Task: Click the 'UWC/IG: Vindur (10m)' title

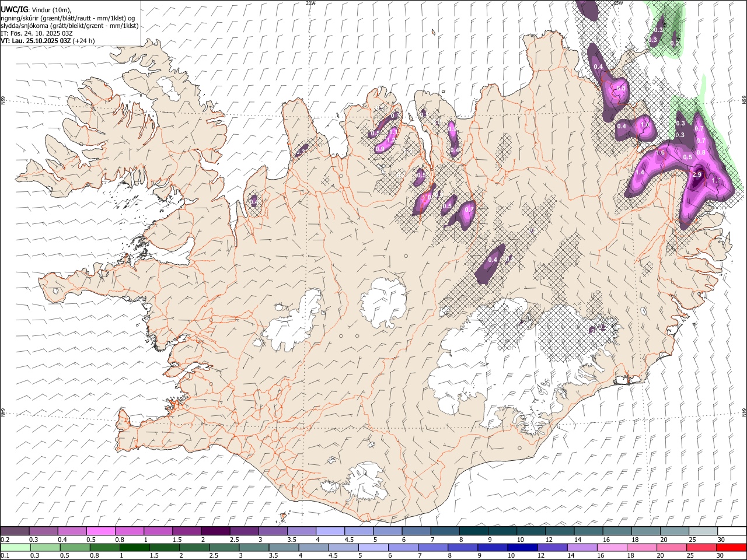Action: pyautogui.click(x=36, y=10)
